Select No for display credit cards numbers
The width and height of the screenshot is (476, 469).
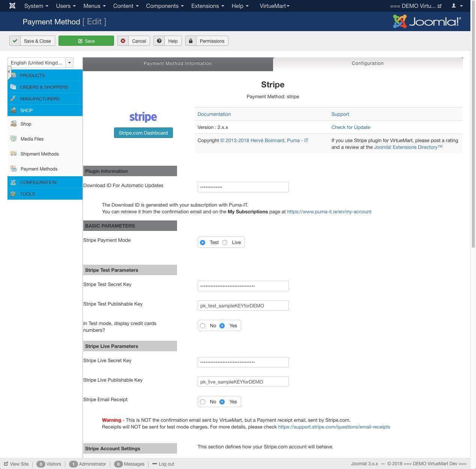point(203,326)
